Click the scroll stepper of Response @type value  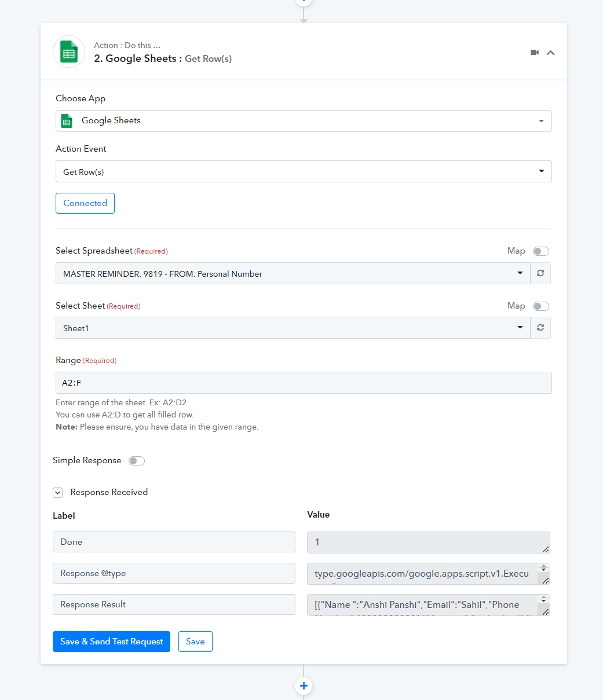543,569
